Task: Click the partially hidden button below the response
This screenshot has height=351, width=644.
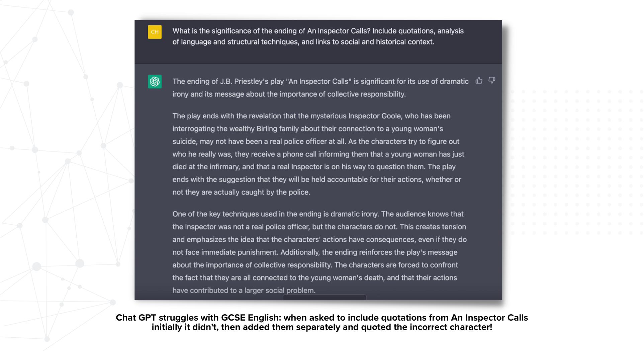Action: pyautogui.click(x=325, y=297)
